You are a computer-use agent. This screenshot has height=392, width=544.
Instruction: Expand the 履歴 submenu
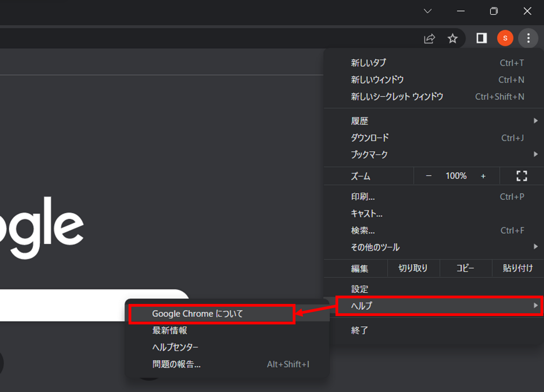(x=434, y=121)
